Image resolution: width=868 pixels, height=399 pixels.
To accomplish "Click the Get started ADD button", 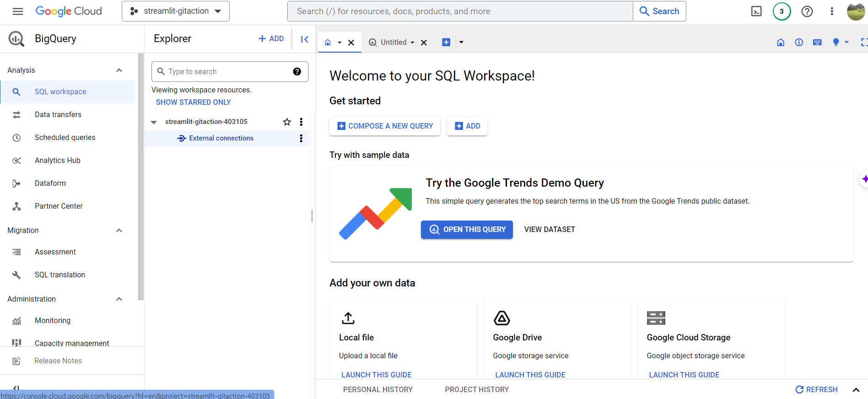I will click(x=467, y=126).
